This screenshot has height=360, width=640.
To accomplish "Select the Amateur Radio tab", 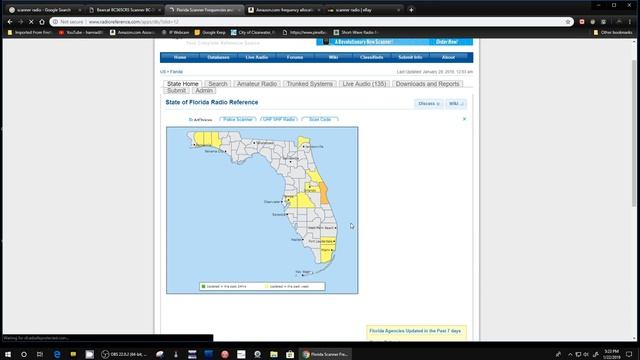I will 257,84.
